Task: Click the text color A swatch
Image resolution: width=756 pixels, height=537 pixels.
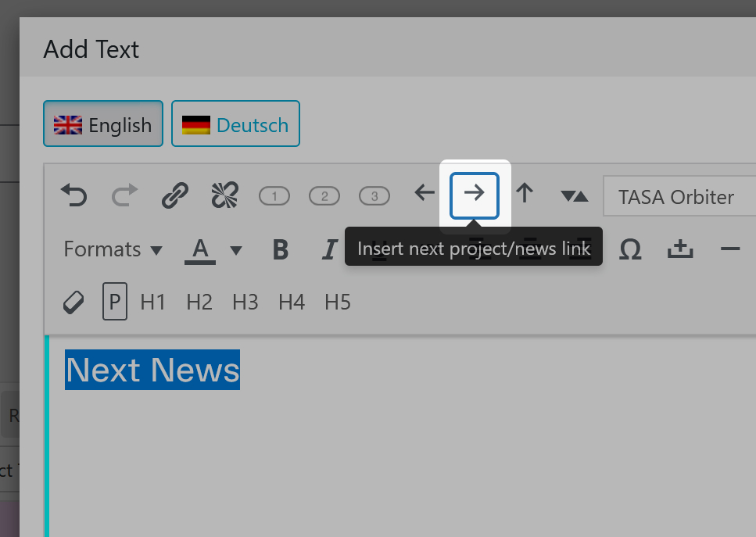Action: pyautogui.click(x=200, y=249)
